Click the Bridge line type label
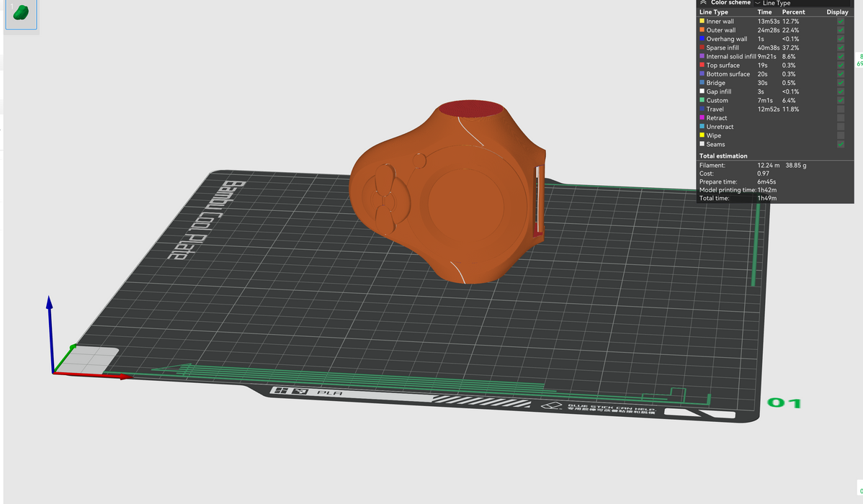This screenshot has width=863, height=504. pyautogui.click(x=716, y=83)
